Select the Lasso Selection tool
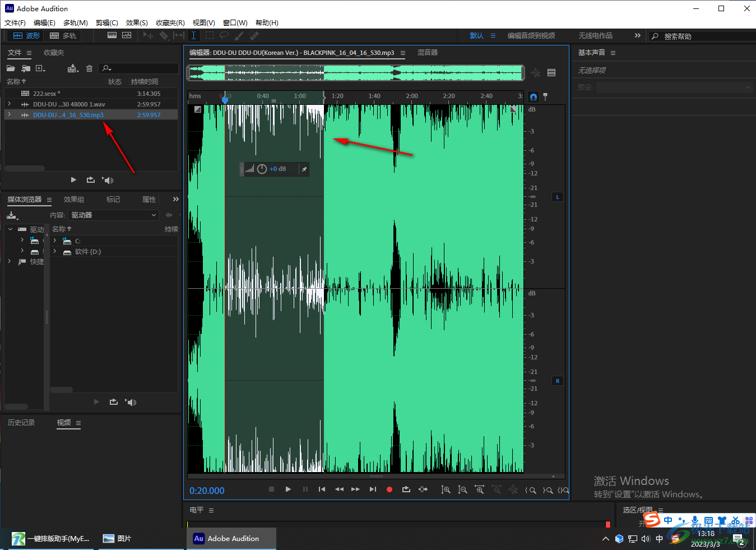 point(224,35)
